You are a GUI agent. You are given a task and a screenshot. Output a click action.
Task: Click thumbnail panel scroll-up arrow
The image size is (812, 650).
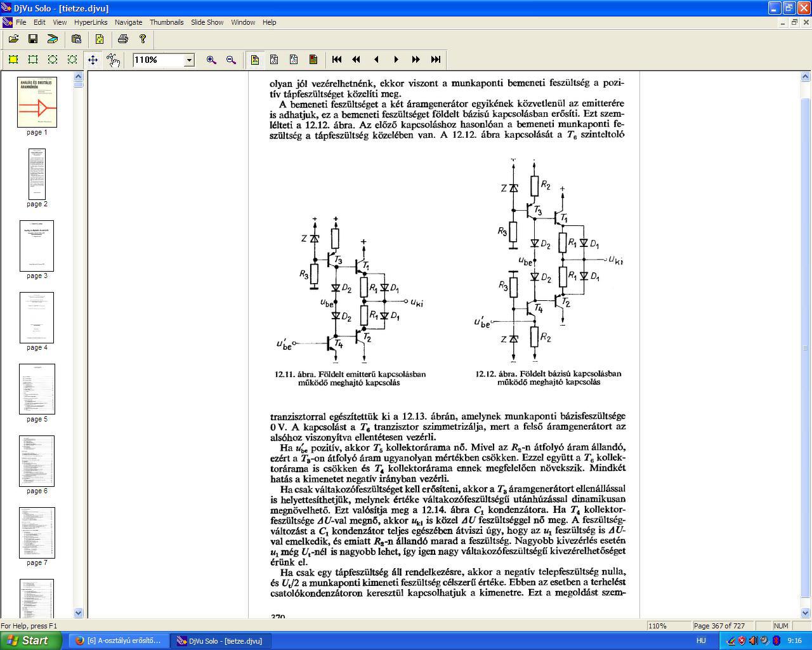[79, 77]
